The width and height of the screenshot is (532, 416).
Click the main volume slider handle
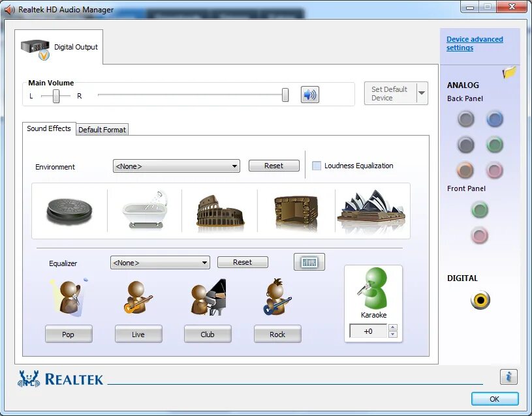(x=285, y=95)
